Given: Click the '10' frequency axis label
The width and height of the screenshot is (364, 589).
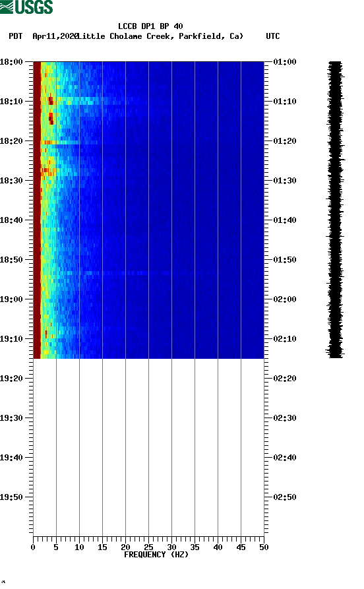Looking at the screenshot, I should (79, 547).
